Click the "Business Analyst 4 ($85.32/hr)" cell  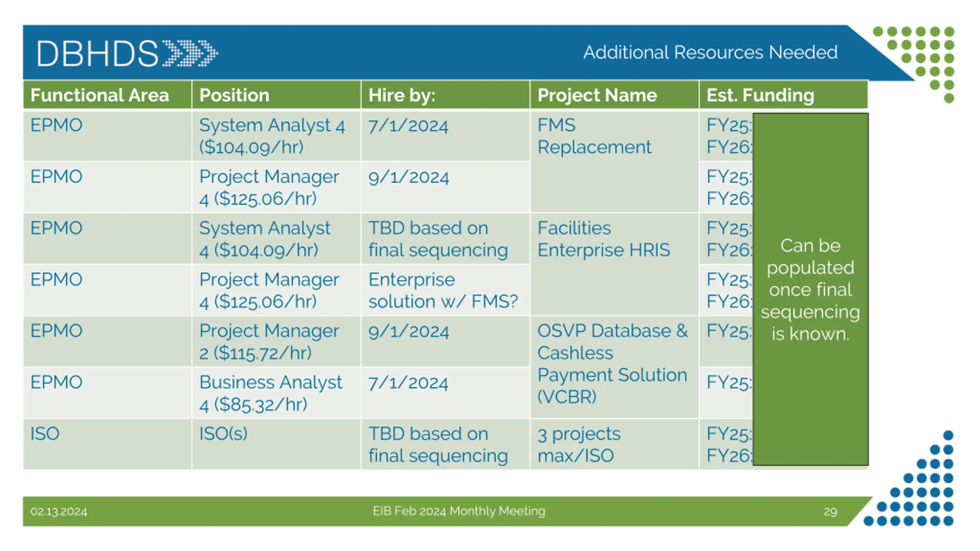click(270, 393)
